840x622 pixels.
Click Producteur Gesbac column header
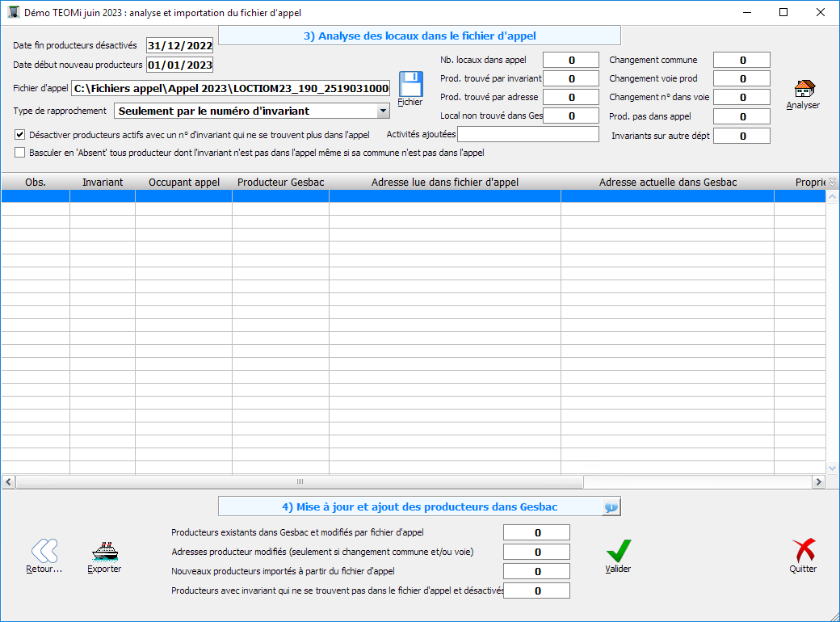pos(280,183)
